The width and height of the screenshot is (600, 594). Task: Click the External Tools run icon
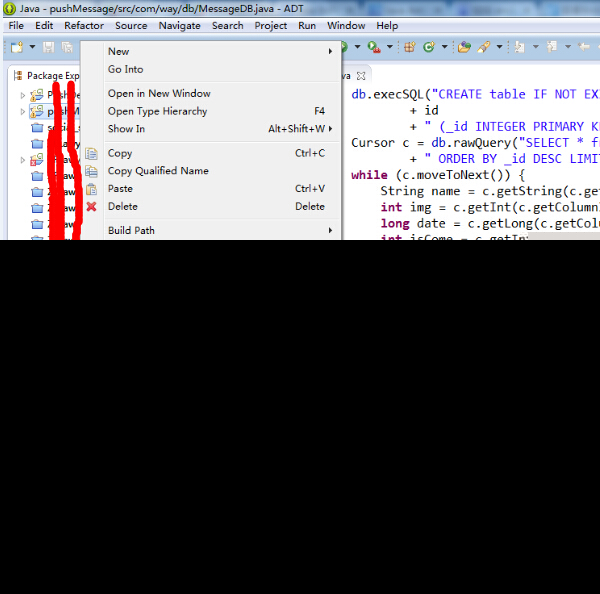click(x=373, y=47)
